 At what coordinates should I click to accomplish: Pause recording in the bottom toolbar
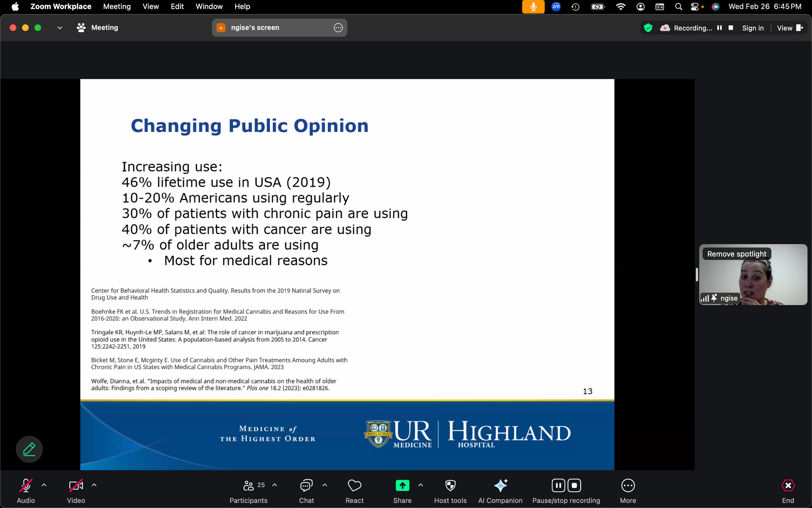click(558, 486)
